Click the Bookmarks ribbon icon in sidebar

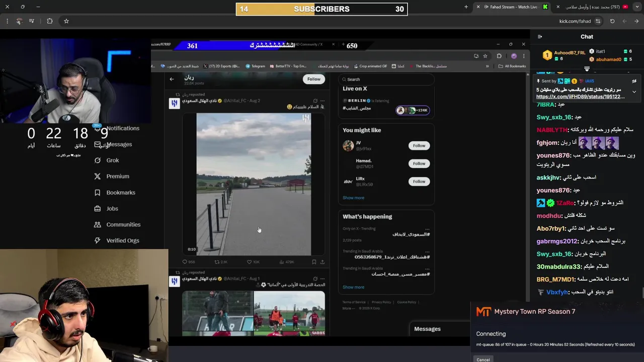coord(98,193)
